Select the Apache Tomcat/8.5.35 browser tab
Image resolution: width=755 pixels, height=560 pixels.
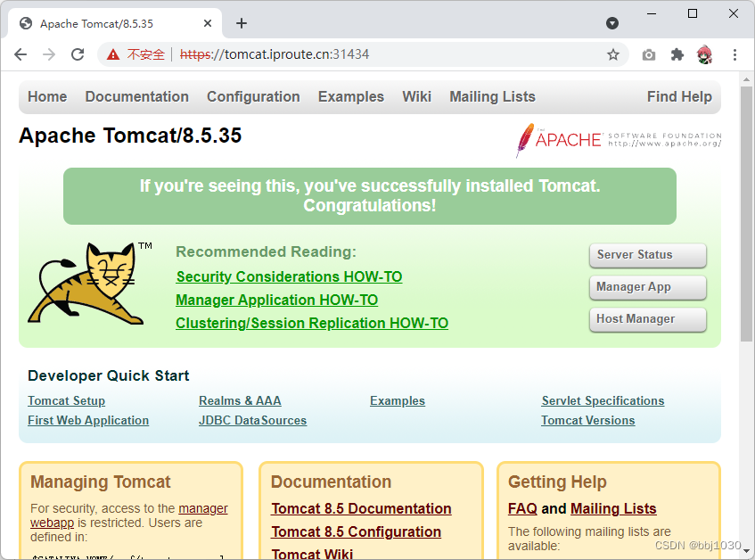click(115, 23)
